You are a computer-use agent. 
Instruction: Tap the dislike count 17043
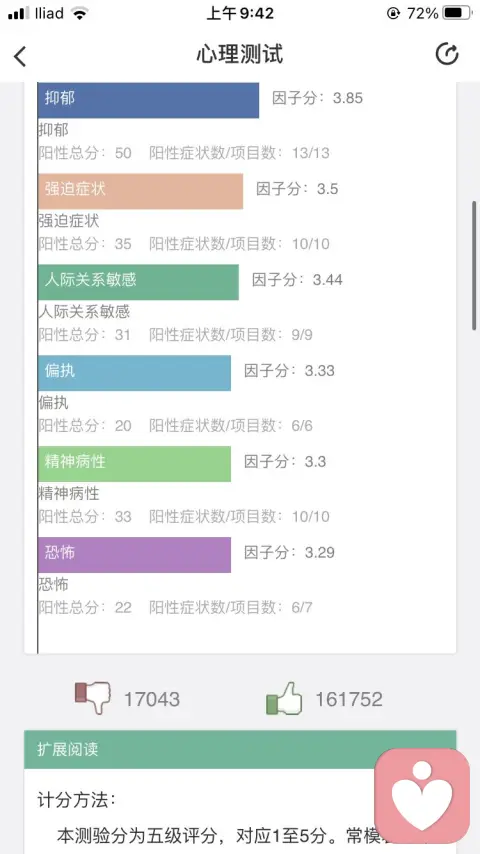(151, 699)
